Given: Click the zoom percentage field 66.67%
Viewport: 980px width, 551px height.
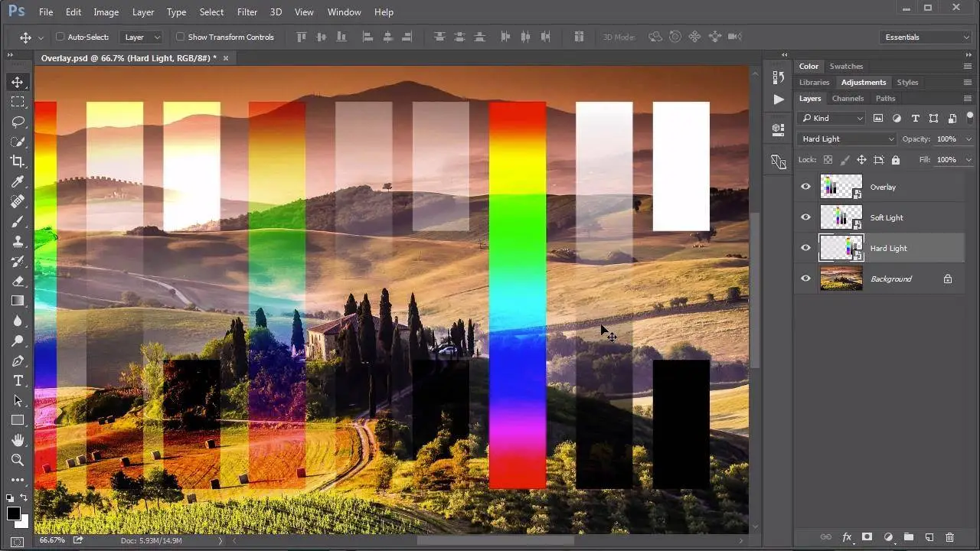Looking at the screenshot, I should [x=52, y=540].
